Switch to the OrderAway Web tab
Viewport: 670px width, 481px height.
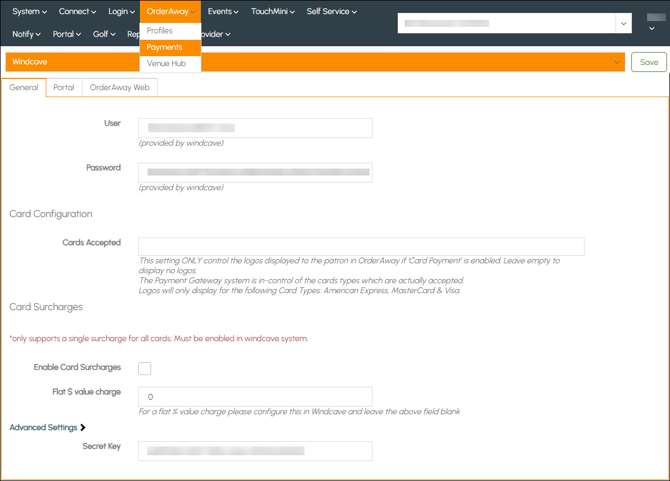[120, 88]
